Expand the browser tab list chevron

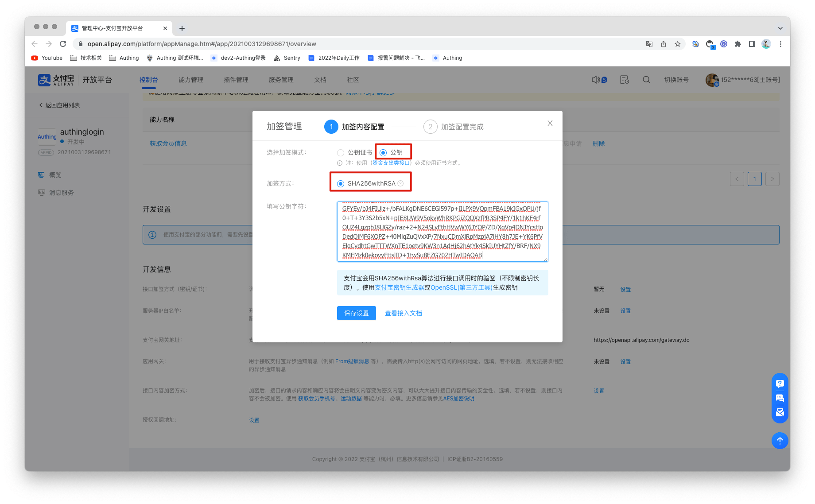pos(780,28)
